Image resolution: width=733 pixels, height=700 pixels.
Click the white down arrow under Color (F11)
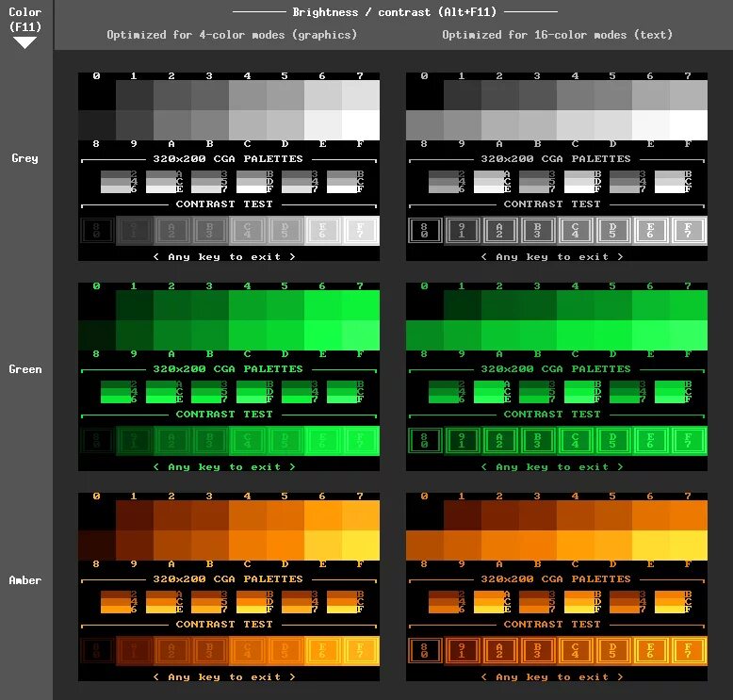(x=24, y=43)
